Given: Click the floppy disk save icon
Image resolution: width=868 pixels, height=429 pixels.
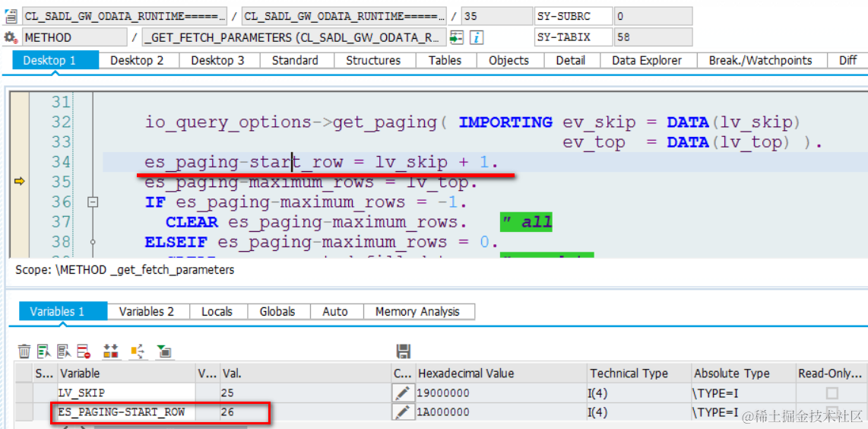Looking at the screenshot, I should [404, 351].
